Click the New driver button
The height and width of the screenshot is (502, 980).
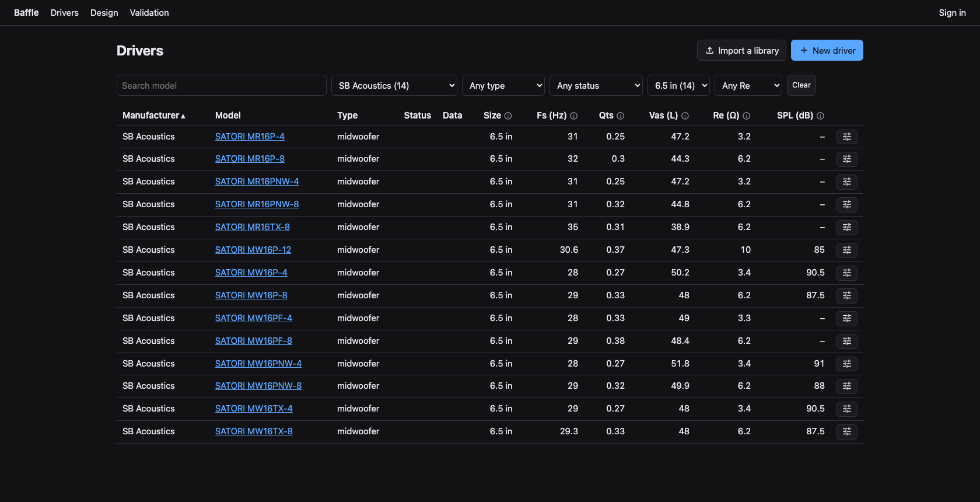pyautogui.click(x=827, y=50)
